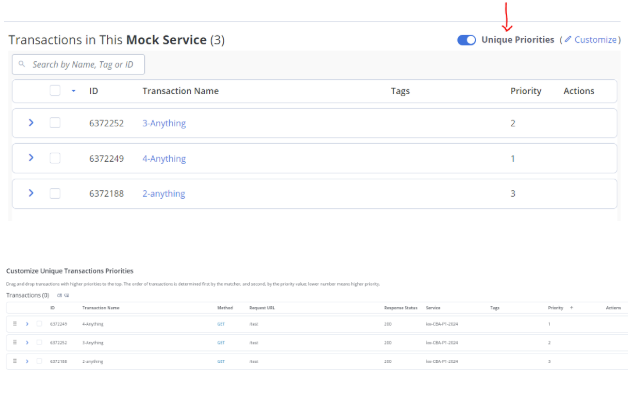The height and width of the screenshot is (398, 642).
Task: Click GET method in 3-Anything row of Customize table
Action: coord(221,343)
